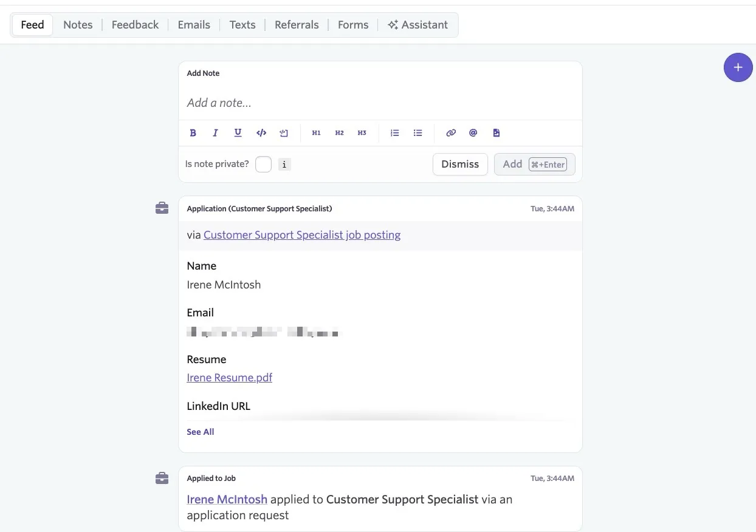756x532 pixels.
Task: Attach a file with the document icon
Action: coord(497,133)
